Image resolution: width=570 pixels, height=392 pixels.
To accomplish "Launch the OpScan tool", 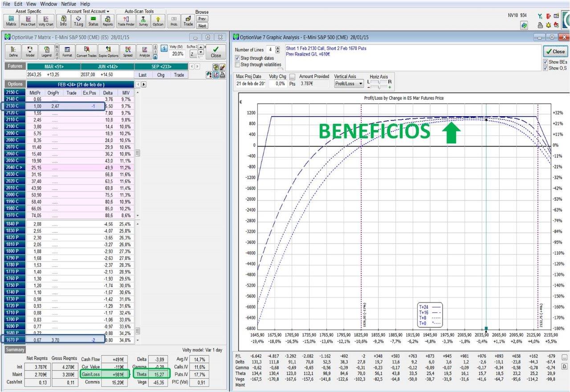I will pyautogui.click(x=158, y=21).
